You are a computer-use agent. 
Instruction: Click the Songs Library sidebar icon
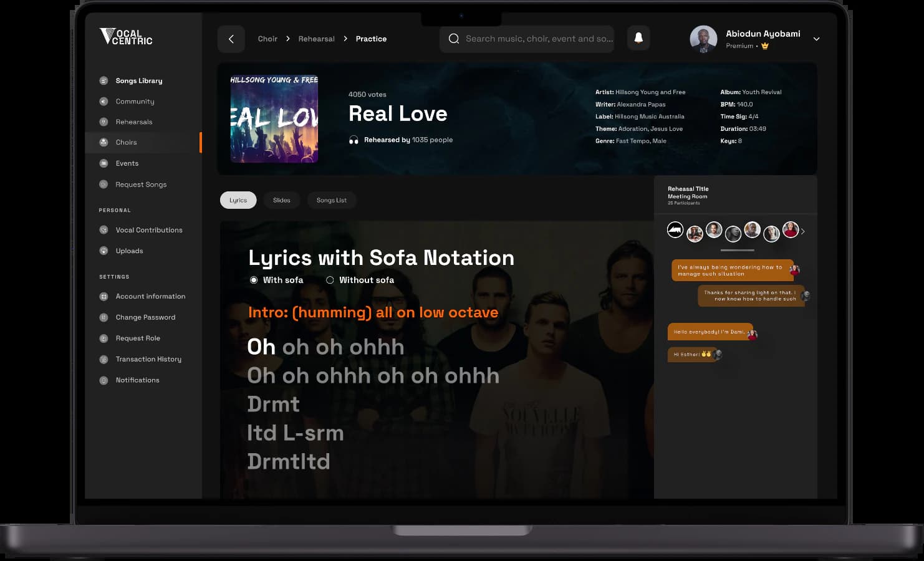click(103, 80)
